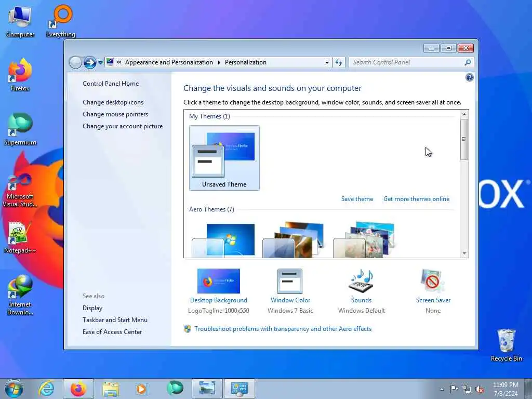Viewport: 532px width, 399px height.
Task: Open the Screen Saver settings icon
Action: pyautogui.click(x=433, y=280)
